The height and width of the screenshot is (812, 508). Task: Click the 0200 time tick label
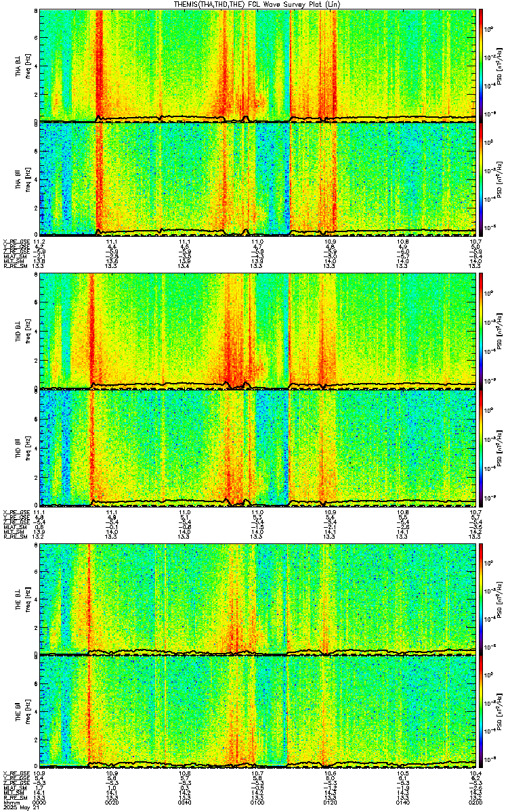coord(476,802)
